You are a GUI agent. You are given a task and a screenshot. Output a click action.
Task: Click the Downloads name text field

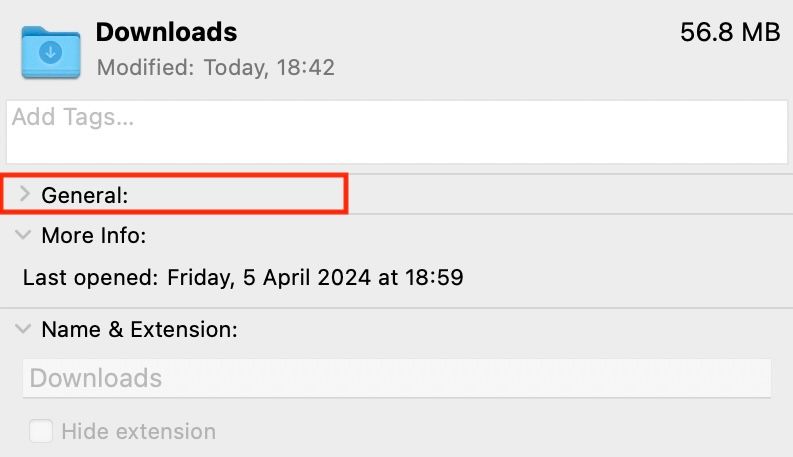(x=396, y=378)
